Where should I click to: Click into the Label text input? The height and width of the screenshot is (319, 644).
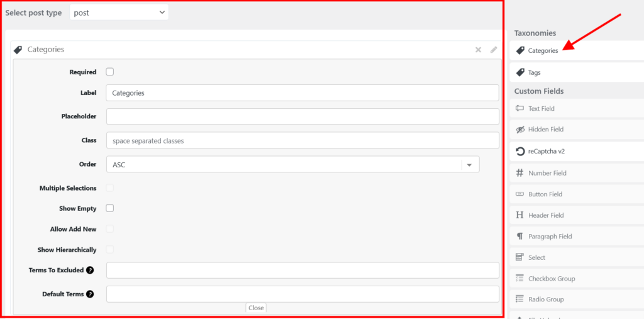pos(303,92)
